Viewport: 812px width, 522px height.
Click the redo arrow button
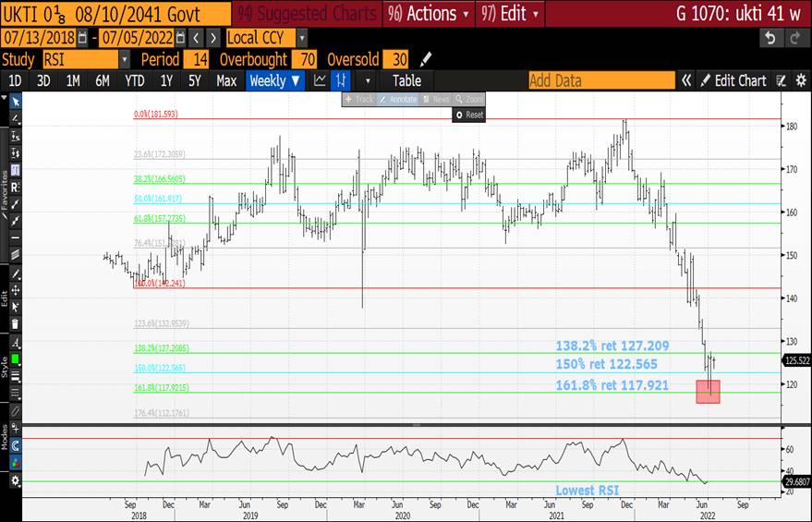click(794, 38)
